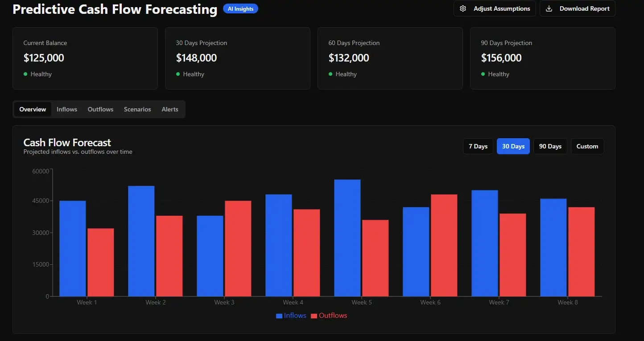The height and width of the screenshot is (341, 644).
Task: Select the 60 Days Projection card
Action: (390, 58)
